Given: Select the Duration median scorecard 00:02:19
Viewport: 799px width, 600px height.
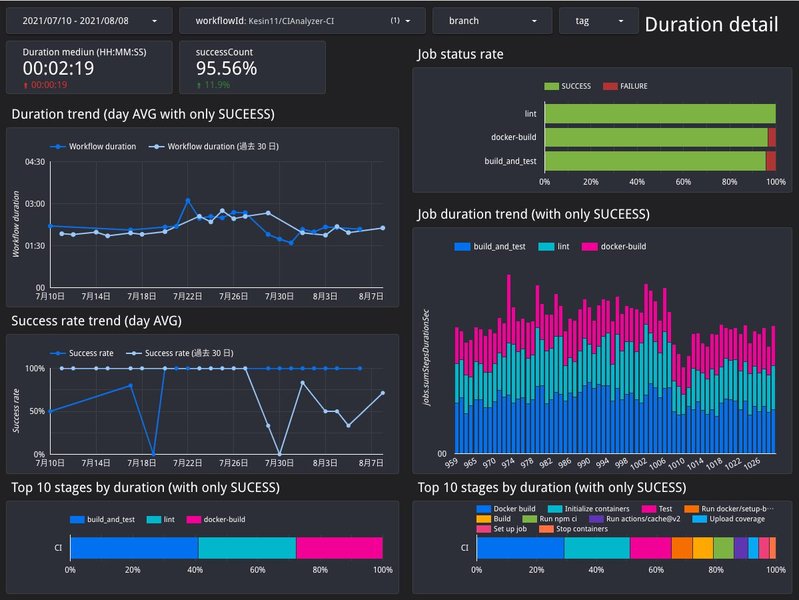Looking at the screenshot, I should point(89,67).
